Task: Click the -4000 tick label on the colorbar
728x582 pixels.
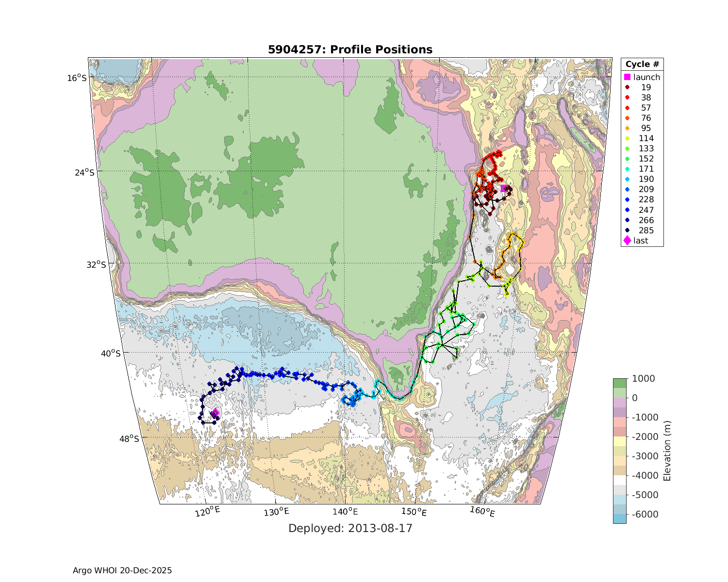Action: pos(643,475)
